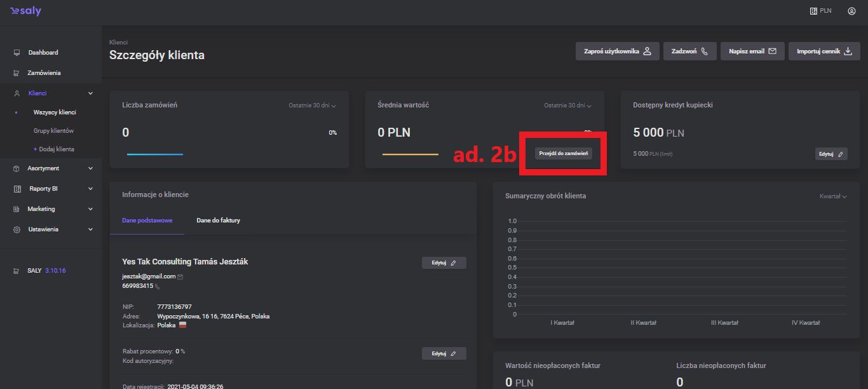868x389 pixels.
Task: Click the Polish flag next to Lokalizacja
Action: coord(183,325)
